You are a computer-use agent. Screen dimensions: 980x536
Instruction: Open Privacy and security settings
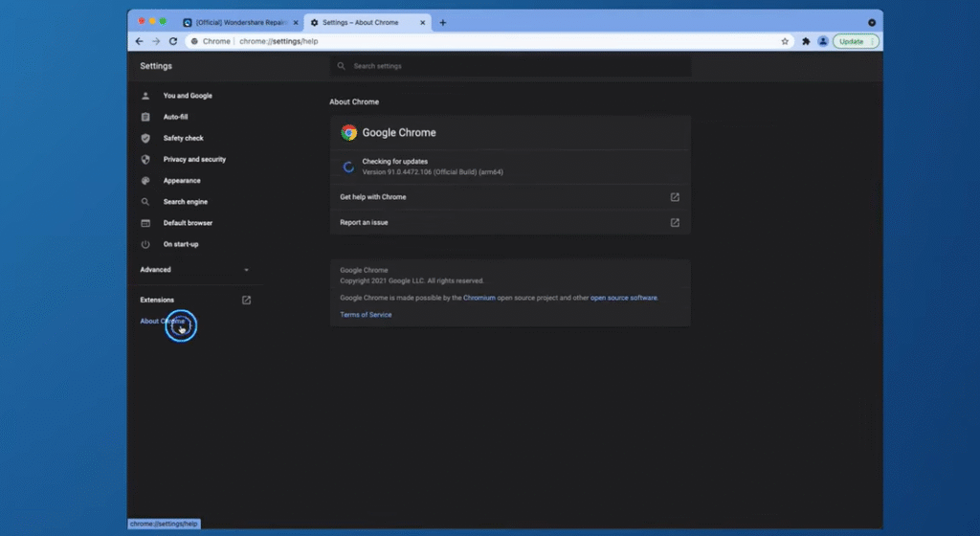tap(194, 160)
